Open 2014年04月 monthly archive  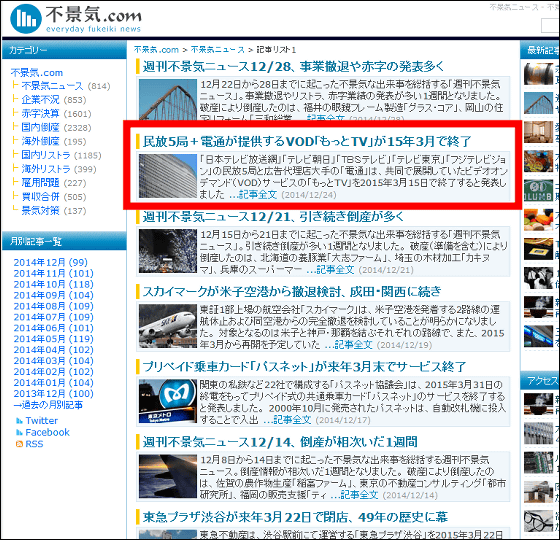point(54,350)
